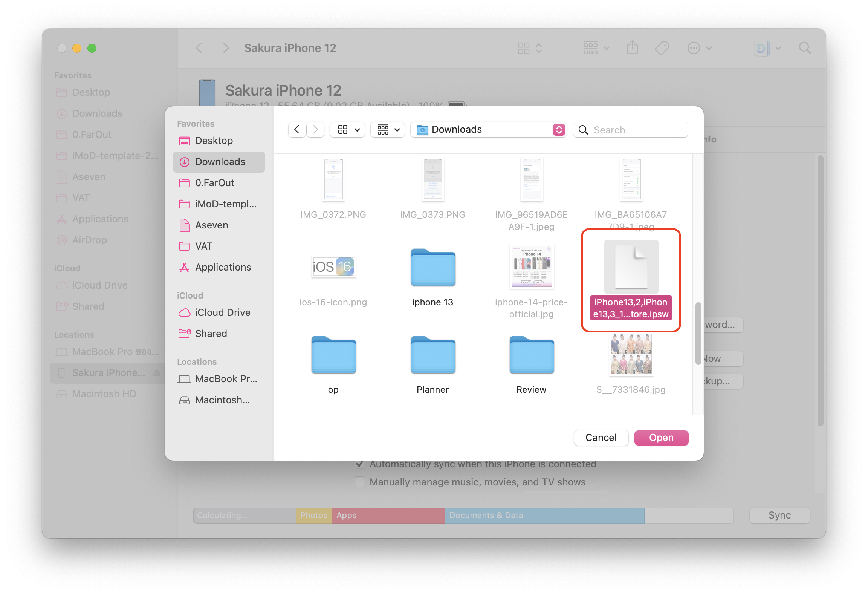Click the Cancel button
The height and width of the screenshot is (594, 868).
(x=601, y=438)
